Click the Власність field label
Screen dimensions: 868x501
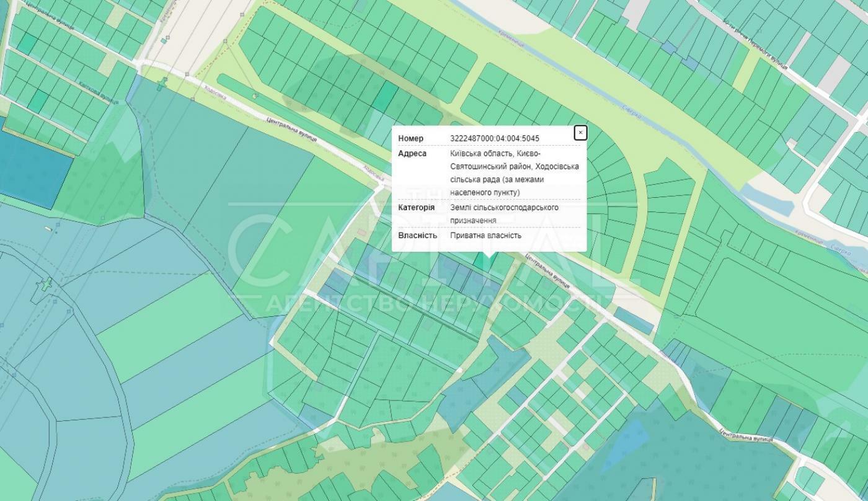[x=417, y=235]
